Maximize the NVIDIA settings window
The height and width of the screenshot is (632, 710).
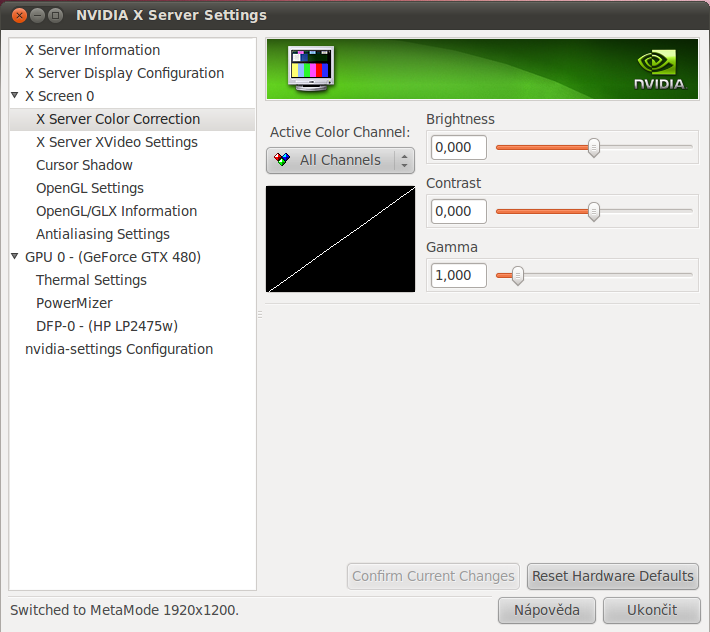[55, 15]
